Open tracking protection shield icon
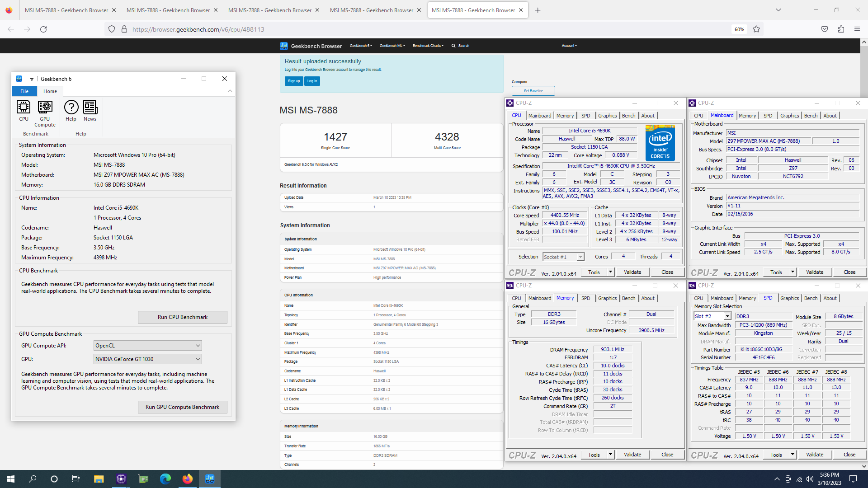This screenshot has height=488, width=868. click(112, 29)
